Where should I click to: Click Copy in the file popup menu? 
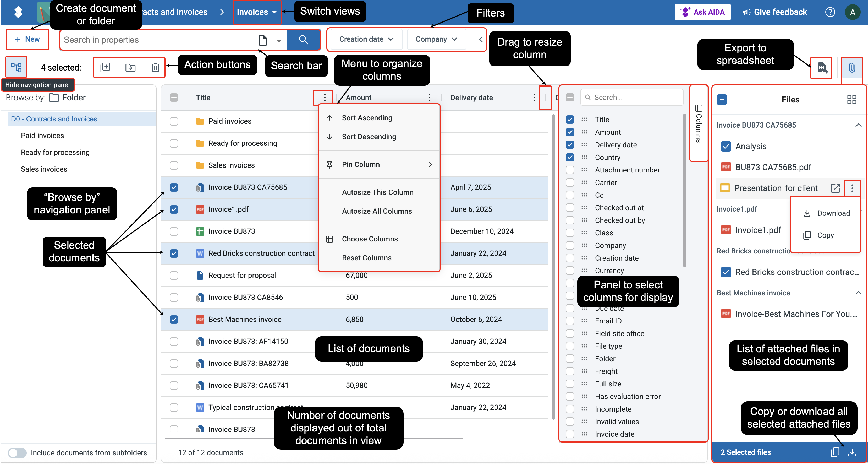click(x=825, y=235)
